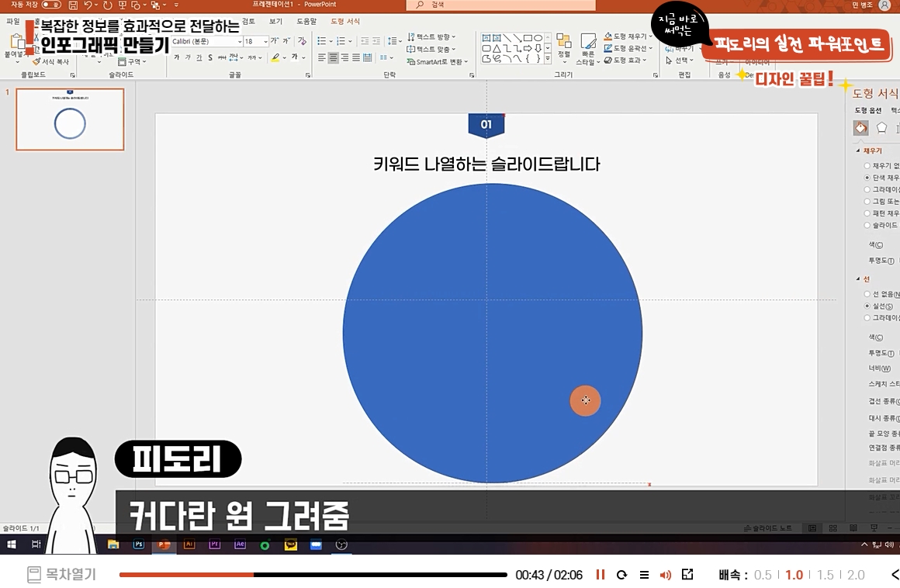The height and width of the screenshot is (588, 900).
Task: Click the volume speaker icon in video player
Action: tap(665, 575)
